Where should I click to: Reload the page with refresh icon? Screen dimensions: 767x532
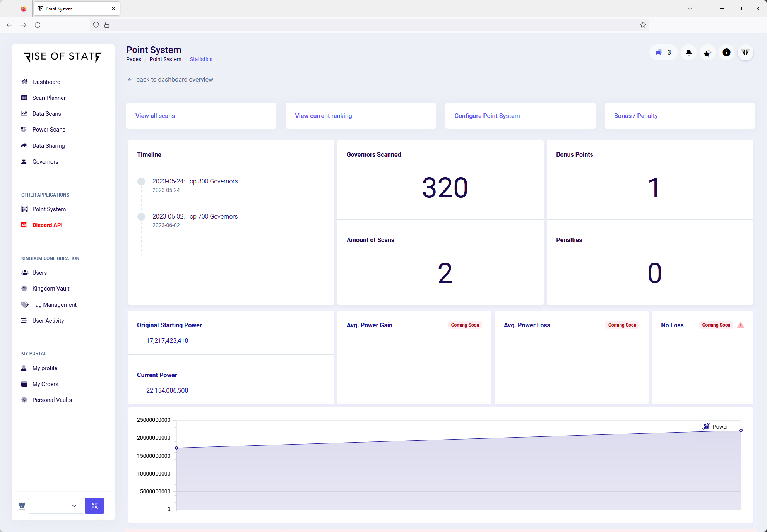point(38,25)
